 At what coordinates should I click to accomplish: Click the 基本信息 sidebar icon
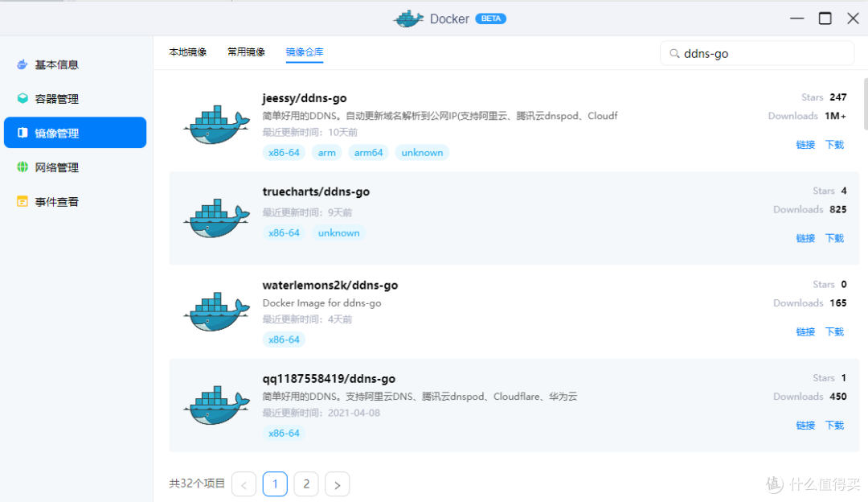[23, 64]
